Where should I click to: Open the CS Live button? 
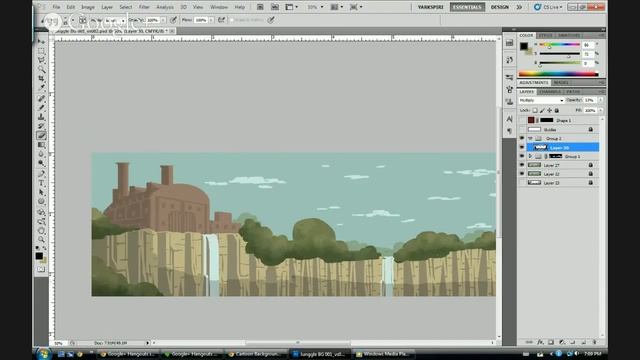[x=548, y=7]
